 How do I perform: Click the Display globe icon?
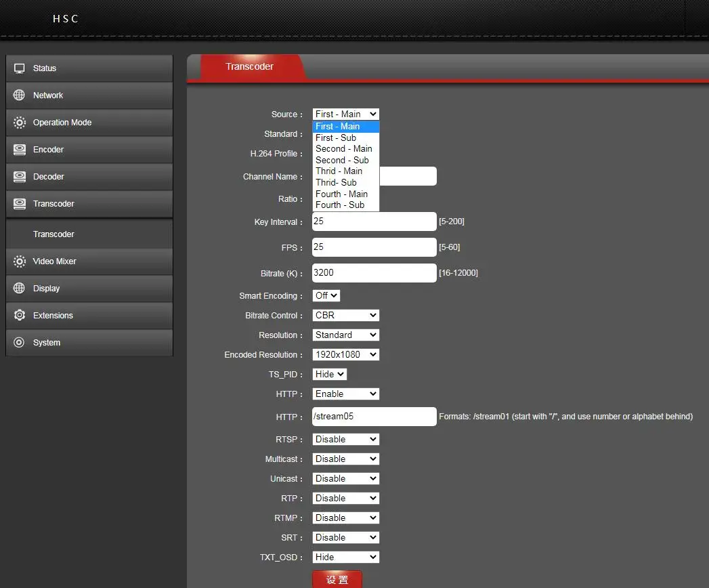tap(19, 288)
